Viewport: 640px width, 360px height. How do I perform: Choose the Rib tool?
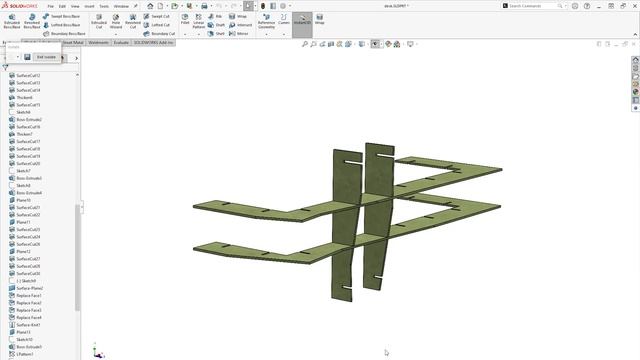pyautogui.click(x=215, y=16)
